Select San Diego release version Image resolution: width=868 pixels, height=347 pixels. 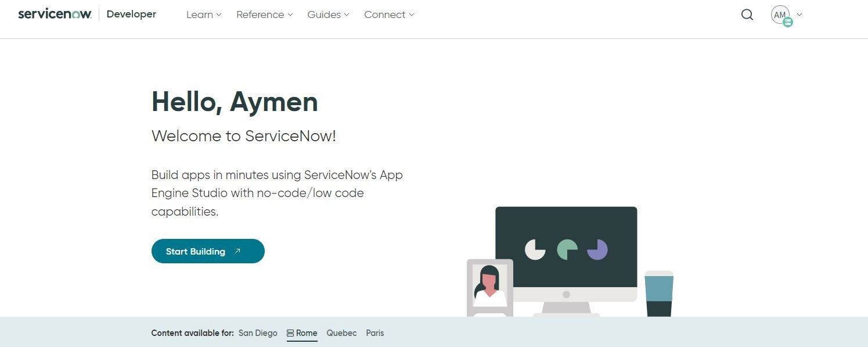[x=258, y=333]
